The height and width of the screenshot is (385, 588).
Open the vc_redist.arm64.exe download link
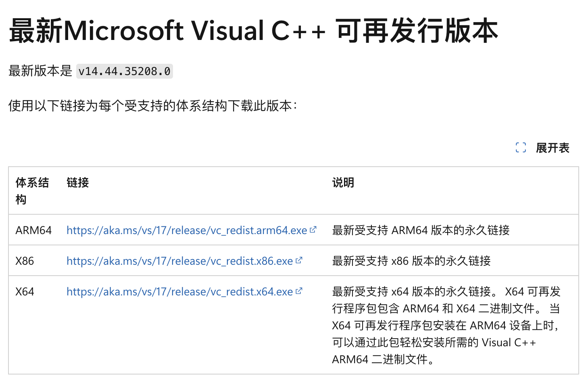coord(187,230)
